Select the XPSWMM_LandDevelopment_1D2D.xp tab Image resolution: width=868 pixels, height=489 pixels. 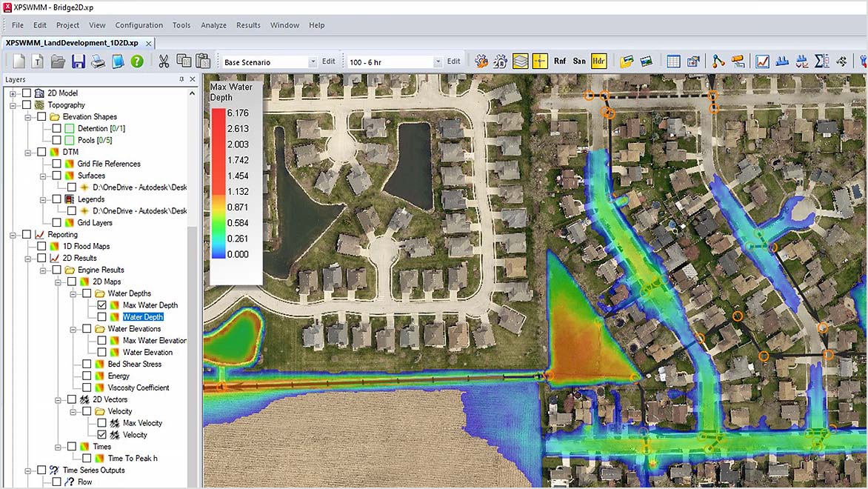pyautogui.click(x=70, y=43)
